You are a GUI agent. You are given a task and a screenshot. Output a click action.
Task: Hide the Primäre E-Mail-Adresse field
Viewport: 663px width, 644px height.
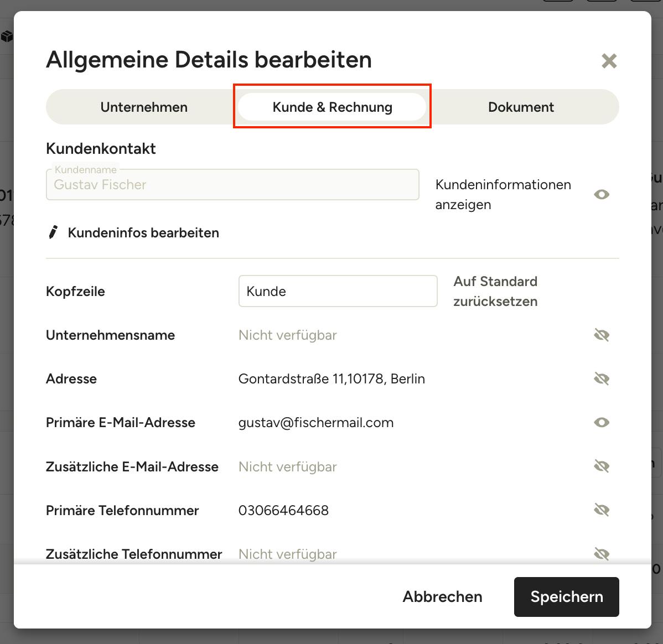601,423
